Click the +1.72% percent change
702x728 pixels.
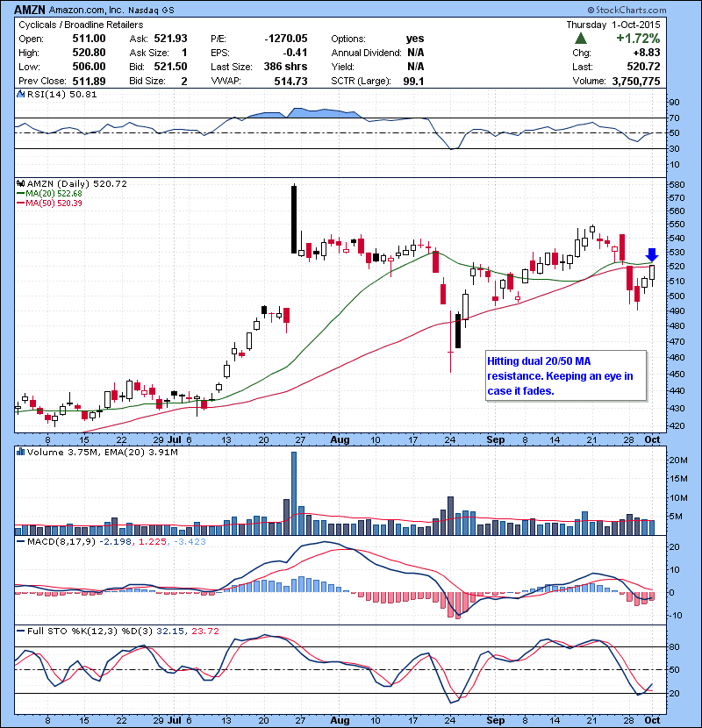click(x=638, y=38)
